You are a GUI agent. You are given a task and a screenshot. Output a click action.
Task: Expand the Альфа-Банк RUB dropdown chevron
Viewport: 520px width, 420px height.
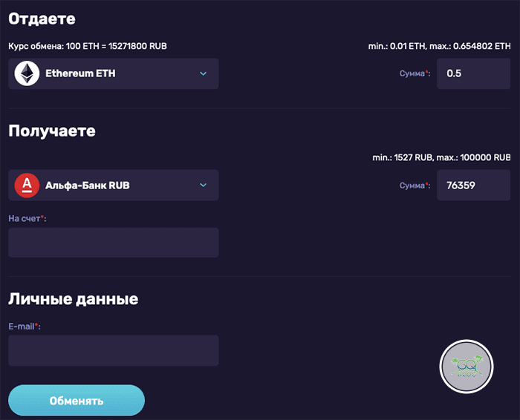[204, 186]
